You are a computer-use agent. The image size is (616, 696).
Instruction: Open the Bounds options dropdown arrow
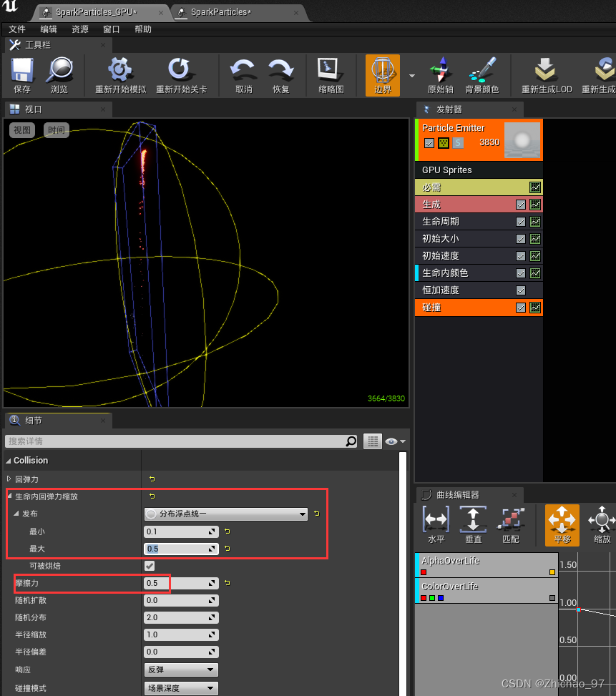(412, 76)
